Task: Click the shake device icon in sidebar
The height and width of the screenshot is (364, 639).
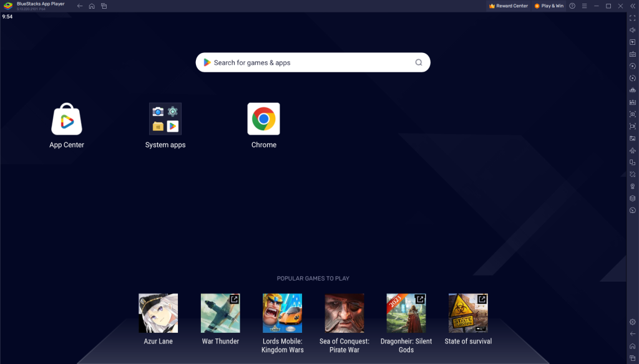Action: 633,175
